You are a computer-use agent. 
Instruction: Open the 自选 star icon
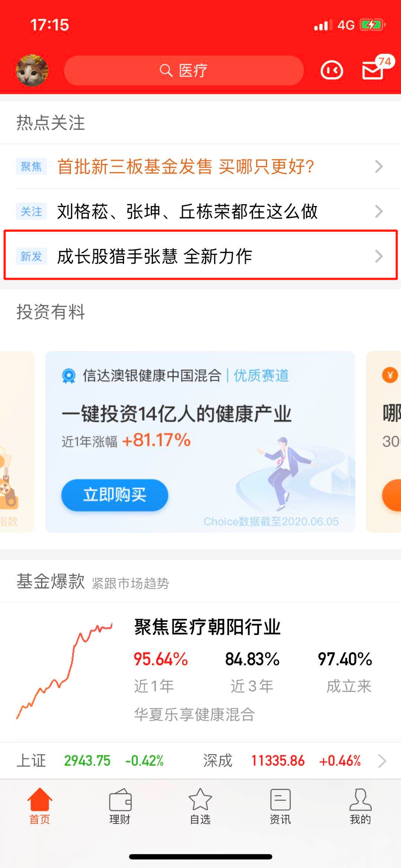click(x=200, y=799)
